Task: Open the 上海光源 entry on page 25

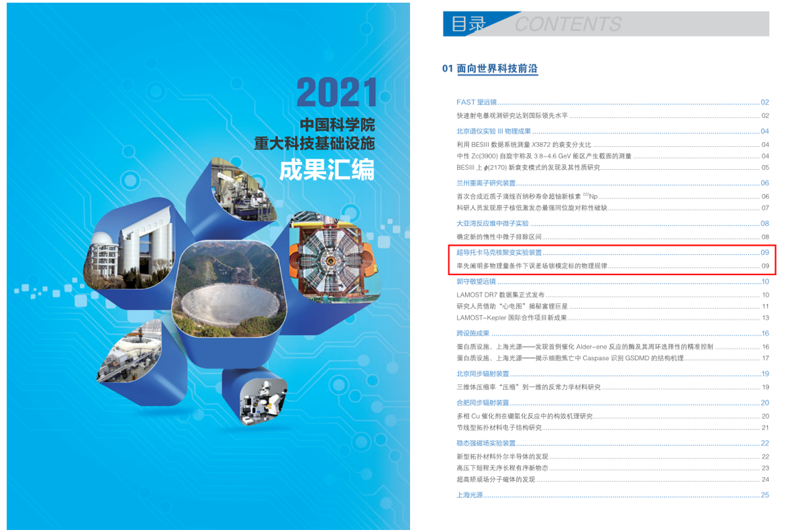Action: [x=469, y=495]
